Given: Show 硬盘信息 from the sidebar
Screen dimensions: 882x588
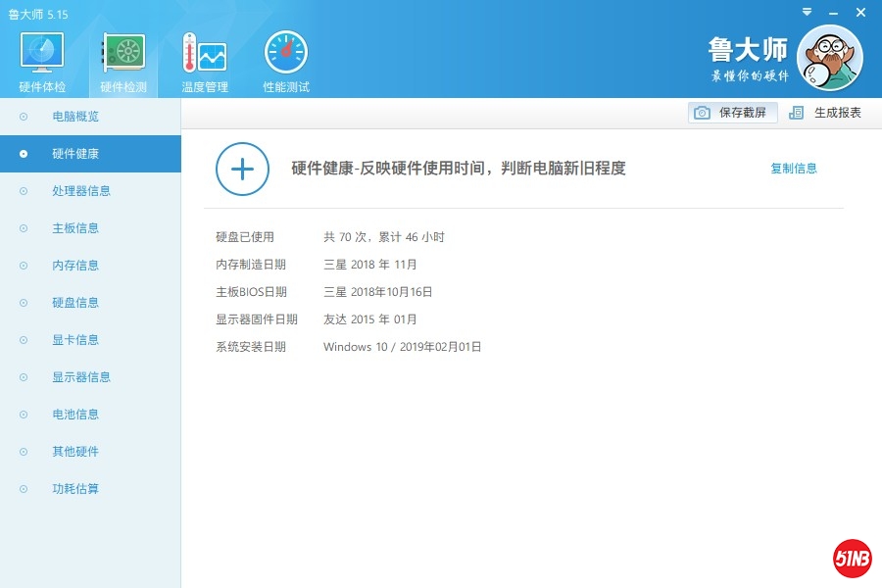Looking at the screenshot, I should click(75, 303).
